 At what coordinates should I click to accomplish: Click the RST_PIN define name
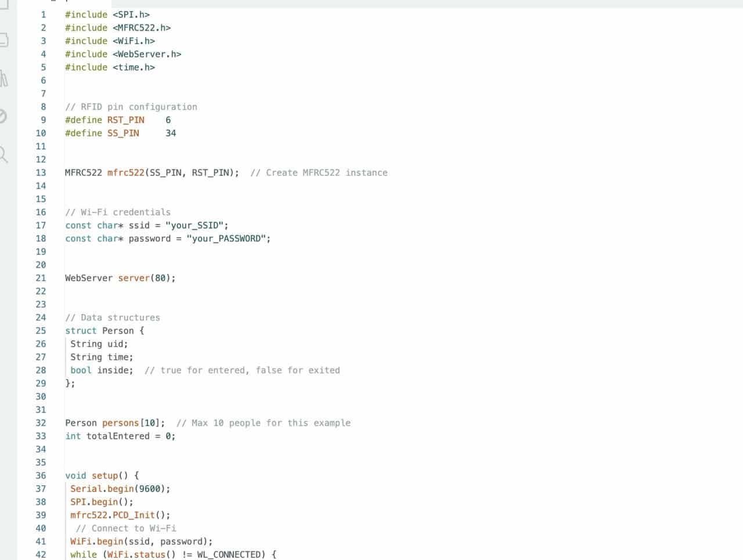(125, 120)
